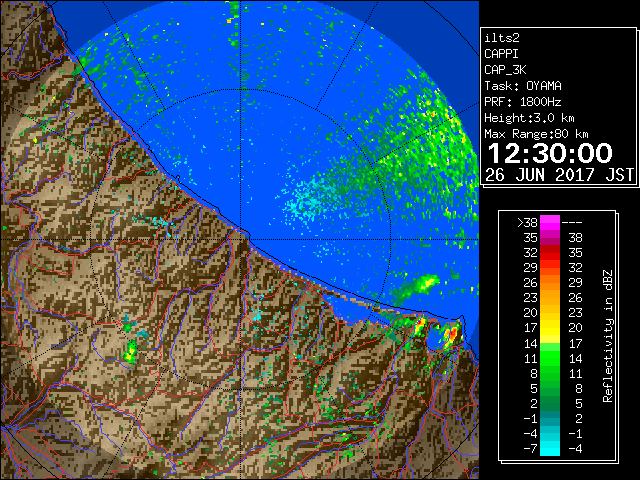Click the 'CAP_3K' label
This screenshot has height=480, width=640.
pyautogui.click(x=505, y=70)
